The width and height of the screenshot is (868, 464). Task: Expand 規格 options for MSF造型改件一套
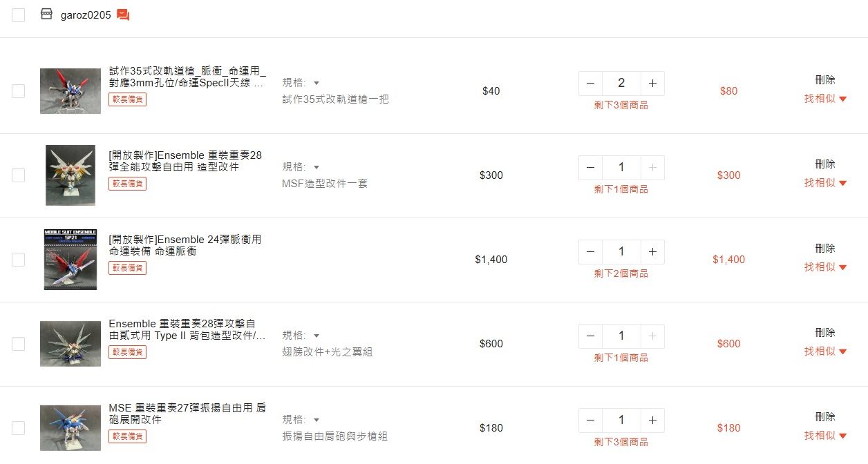click(x=301, y=167)
